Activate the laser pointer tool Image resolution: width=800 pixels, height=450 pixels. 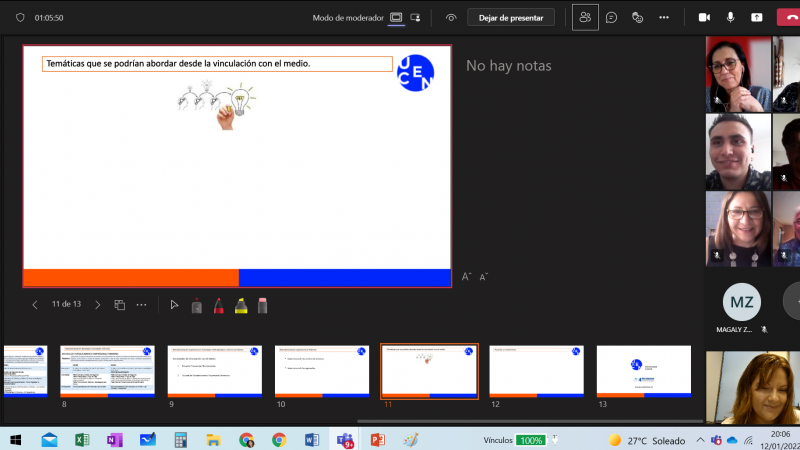click(196, 305)
